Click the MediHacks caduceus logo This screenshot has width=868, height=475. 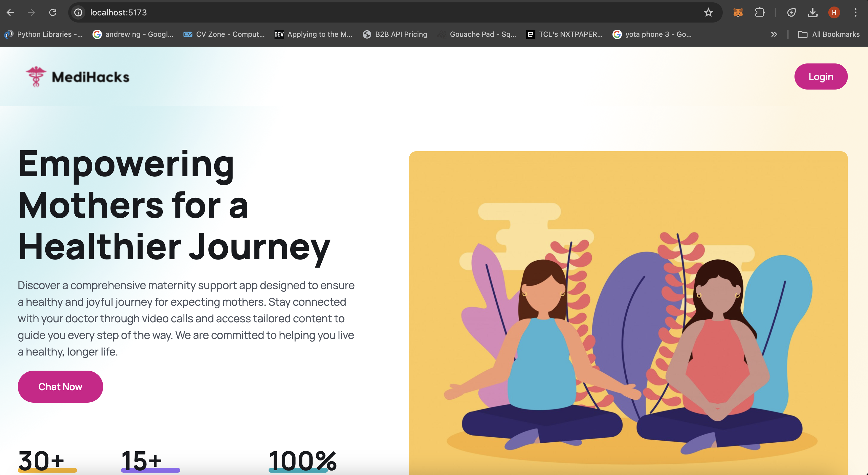[x=36, y=76]
